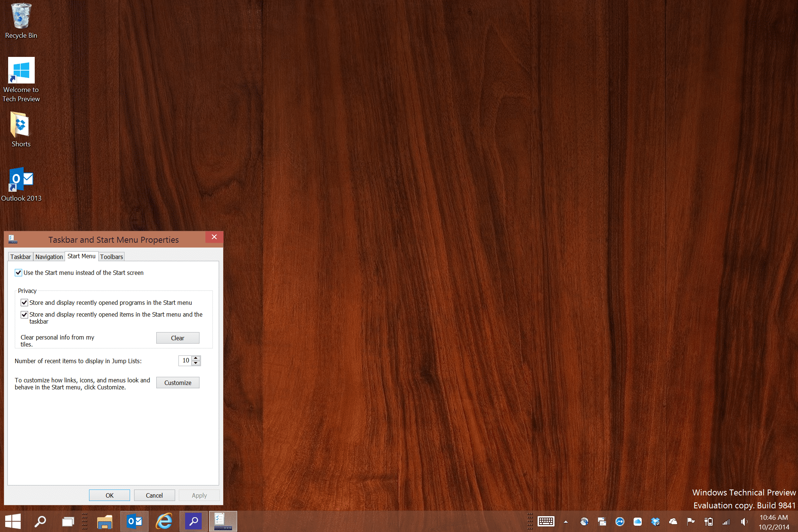Uncheck store recently opened programs option
This screenshot has width=798, height=532.
point(24,303)
